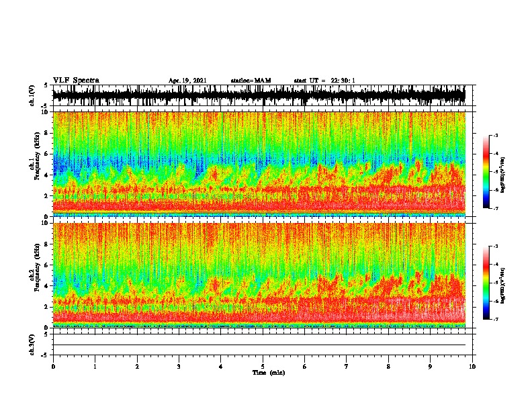532x411 pixels.
Task: Click the ch.1 spectrogram color bar
Action: coord(486,172)
